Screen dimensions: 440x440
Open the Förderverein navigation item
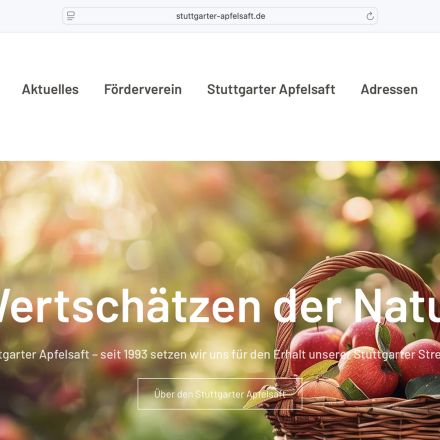(x=143, y=89)
